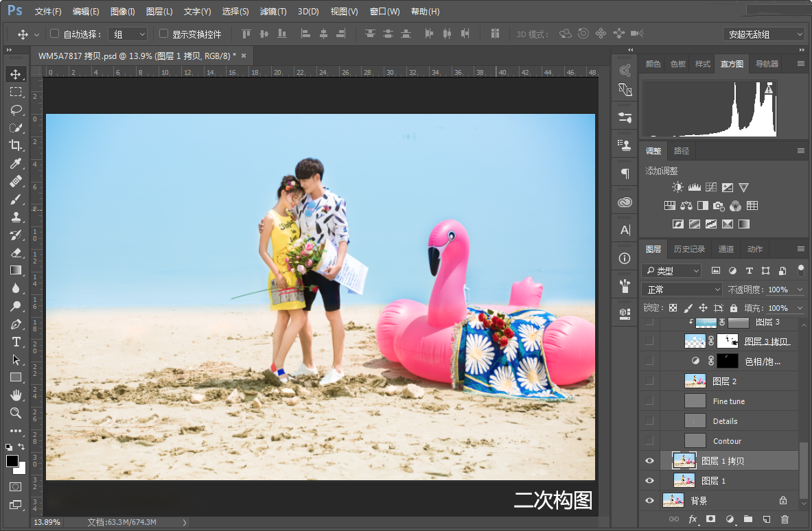812x531 pixels.
Task: Open the 滤镜(T) menu
Action: click(273, 12)
